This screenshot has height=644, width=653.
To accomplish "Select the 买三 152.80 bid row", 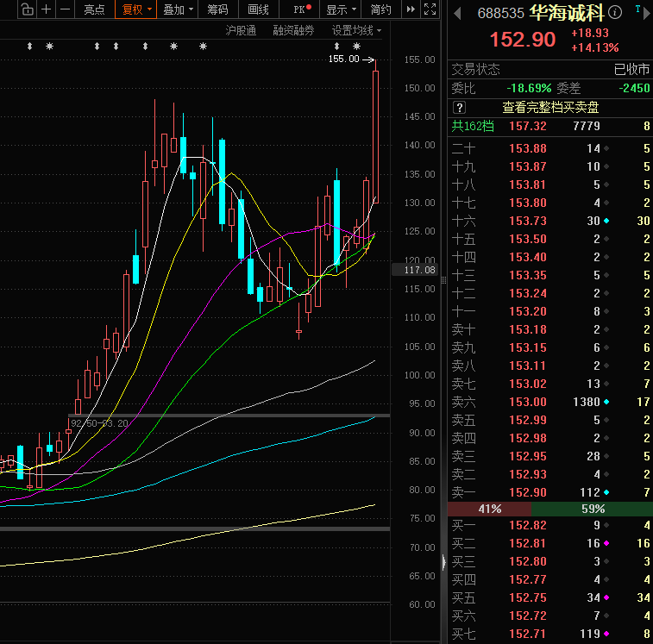I will coord(550,561).
